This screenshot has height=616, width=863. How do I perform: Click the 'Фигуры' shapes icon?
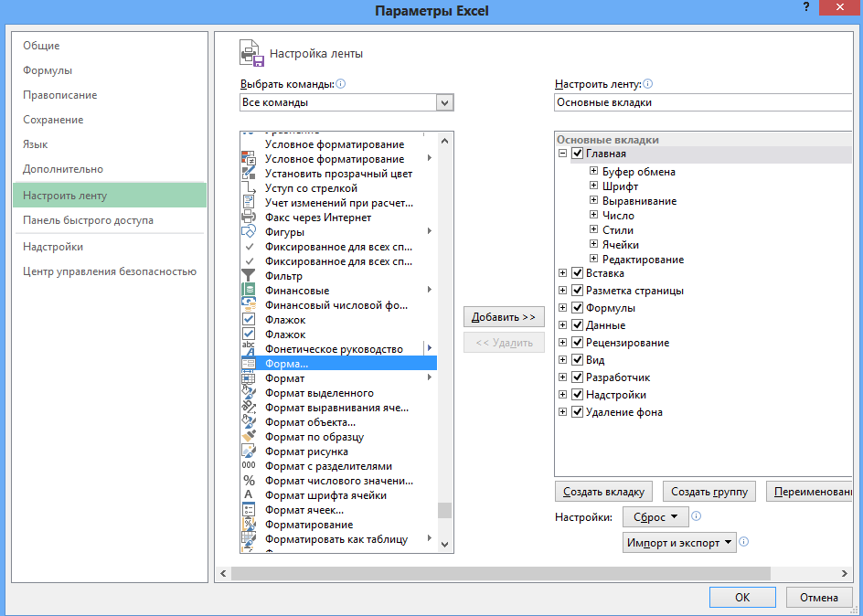(x=249, y=231)
